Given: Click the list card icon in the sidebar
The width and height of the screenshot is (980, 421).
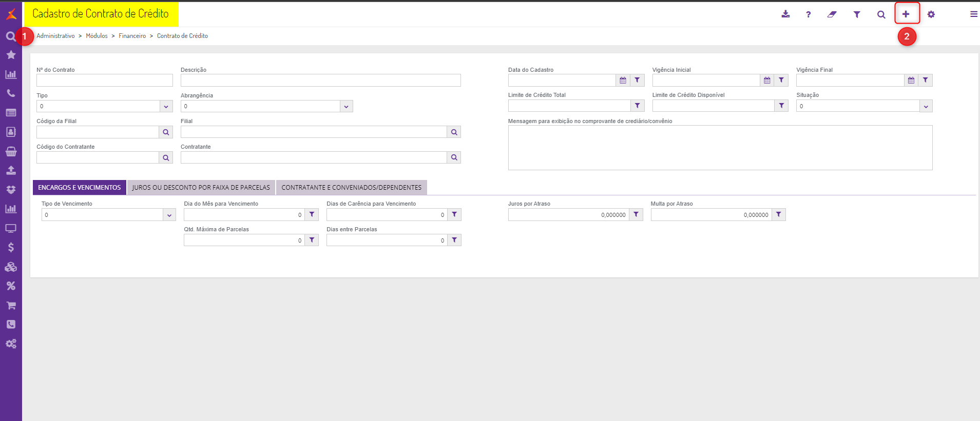Looking at the screenshot, I should tap(11, 113).
